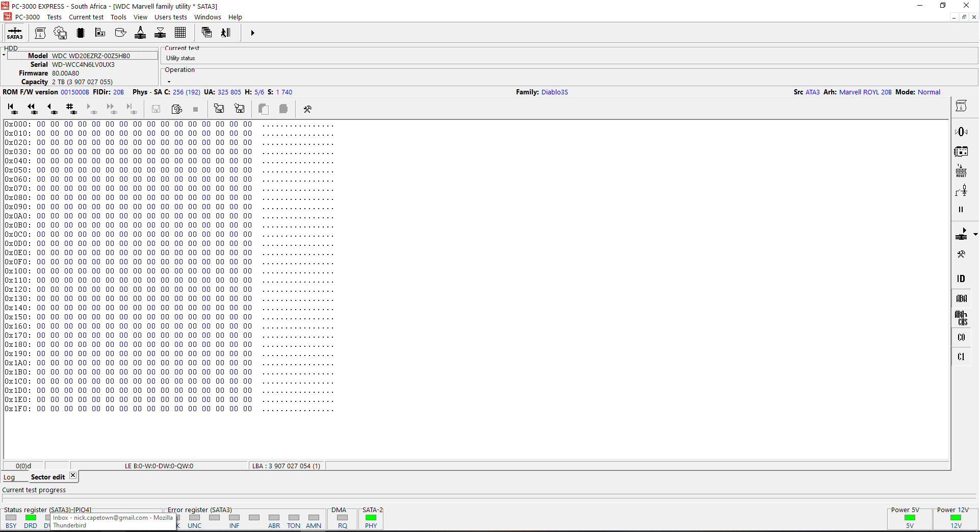Switch to the Log tab

pyautogui.click(x=9, y=477)
